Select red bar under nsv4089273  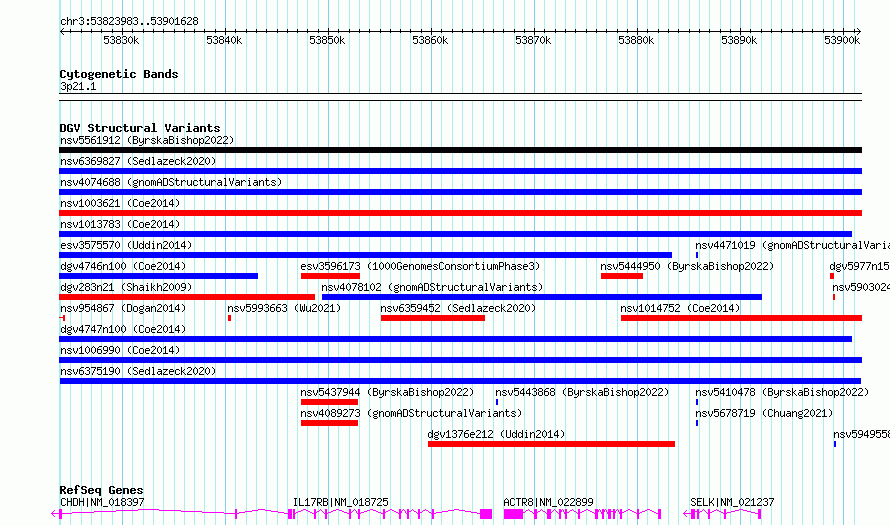tap(329, 423)
